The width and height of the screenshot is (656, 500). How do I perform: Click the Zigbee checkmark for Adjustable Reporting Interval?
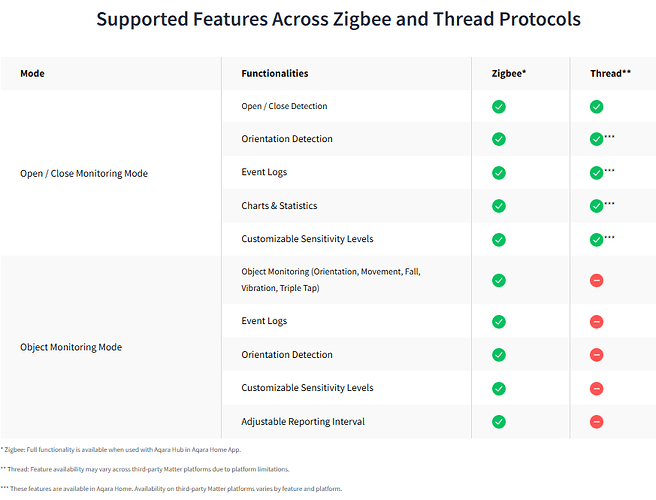(x=498, y=422)
